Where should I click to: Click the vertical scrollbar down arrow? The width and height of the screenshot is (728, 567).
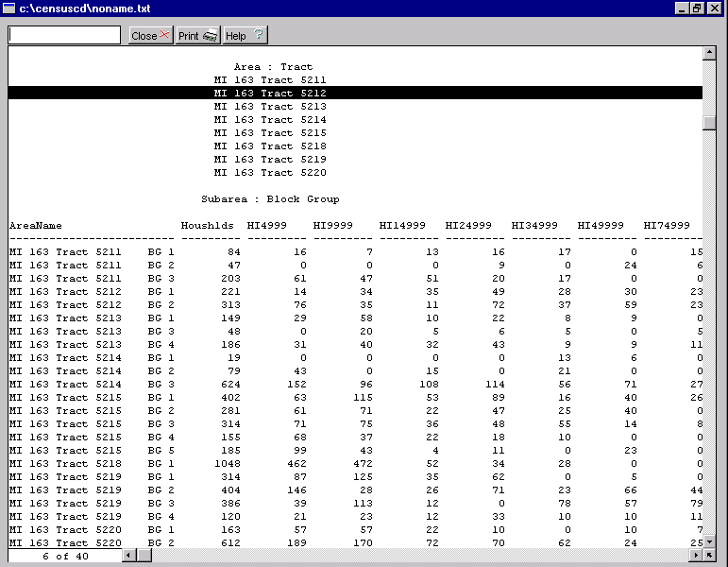(x=709, y=541)
